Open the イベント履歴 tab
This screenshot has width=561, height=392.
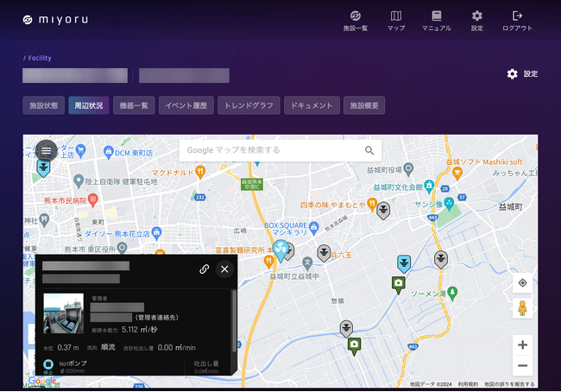pos(186,105)
